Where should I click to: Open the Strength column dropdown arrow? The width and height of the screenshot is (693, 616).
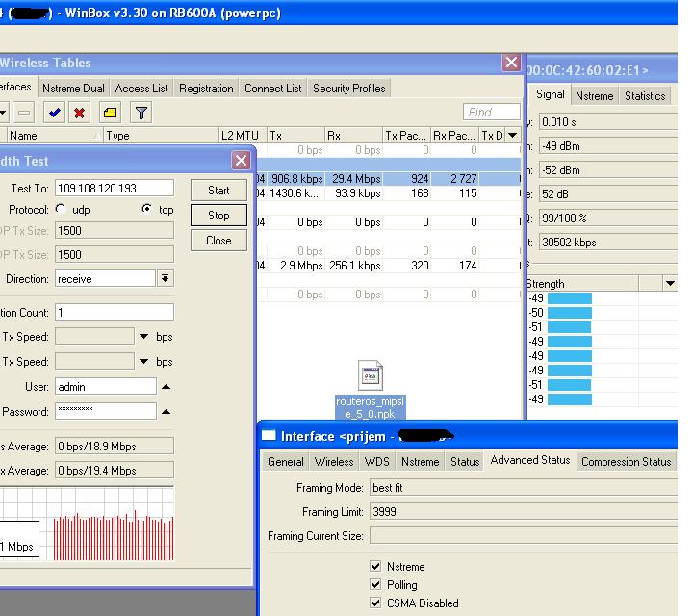670,283
